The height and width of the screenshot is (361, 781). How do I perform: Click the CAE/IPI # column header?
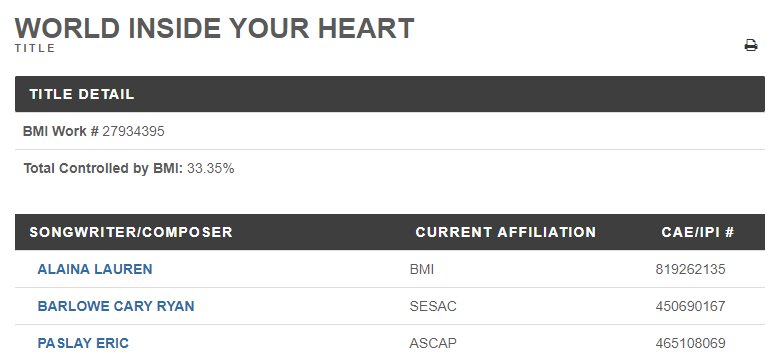[x=697, y=232]
